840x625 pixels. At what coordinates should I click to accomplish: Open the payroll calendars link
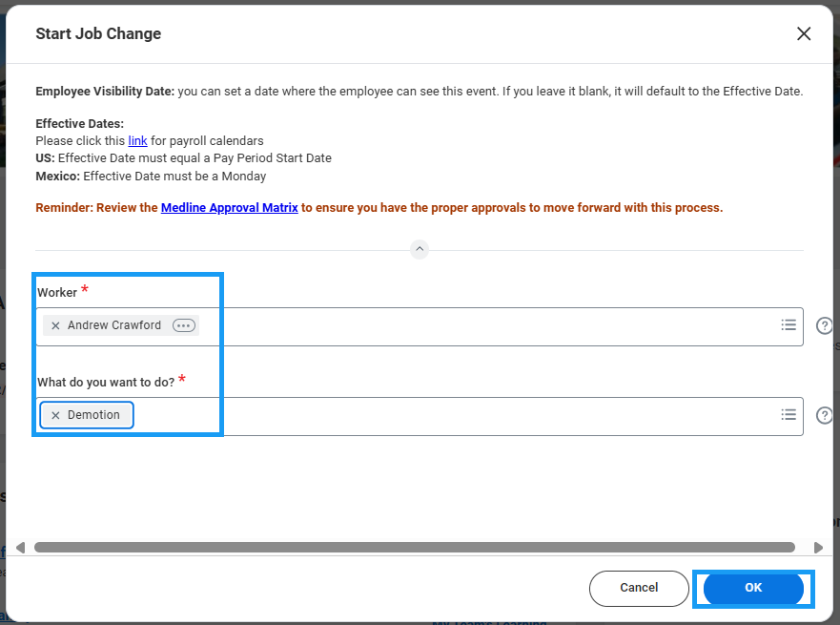click(x=138, y=141)
